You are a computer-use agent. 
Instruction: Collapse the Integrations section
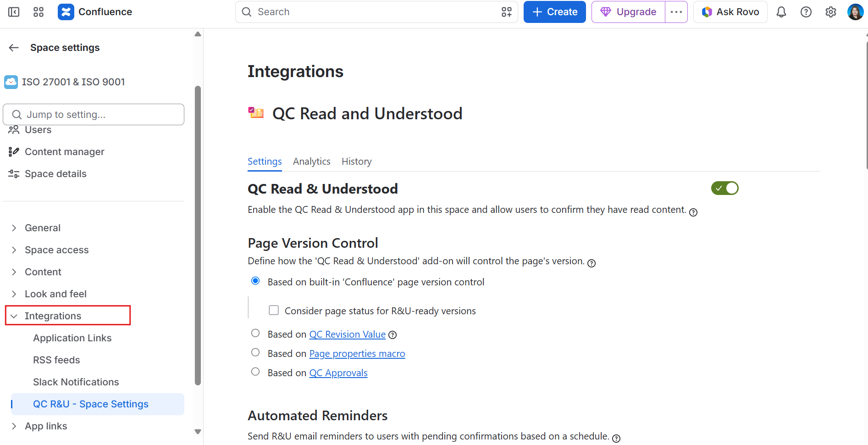click(x=14, y=316)
